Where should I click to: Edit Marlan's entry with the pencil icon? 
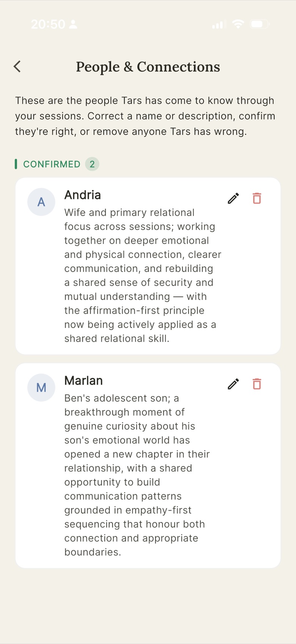click(x=233, y=384)
